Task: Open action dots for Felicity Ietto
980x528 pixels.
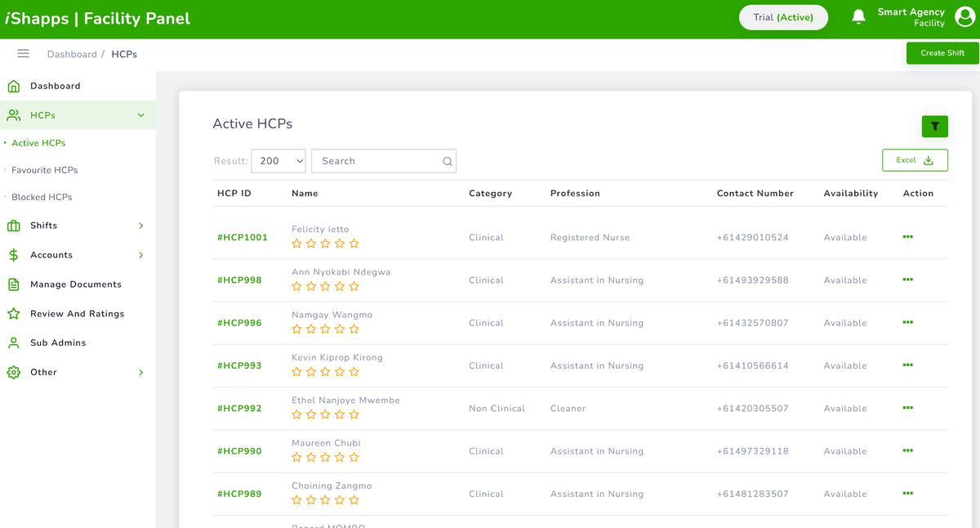Action: point(907,237)
